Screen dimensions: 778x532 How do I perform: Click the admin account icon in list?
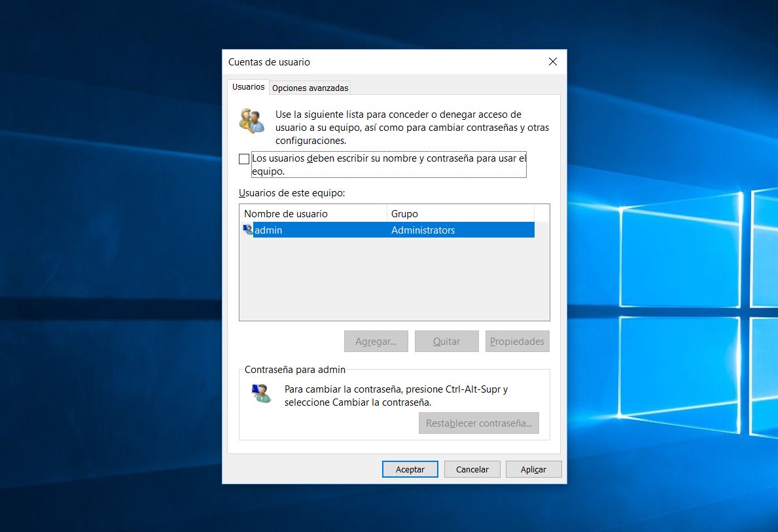pyautogui.click(x=247, y=230)
